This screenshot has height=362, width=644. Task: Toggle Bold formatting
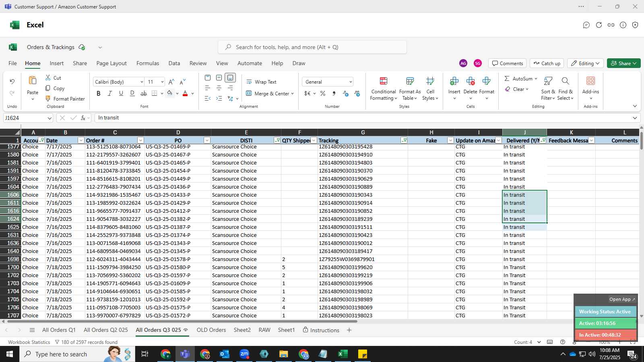tap(99, 93)
